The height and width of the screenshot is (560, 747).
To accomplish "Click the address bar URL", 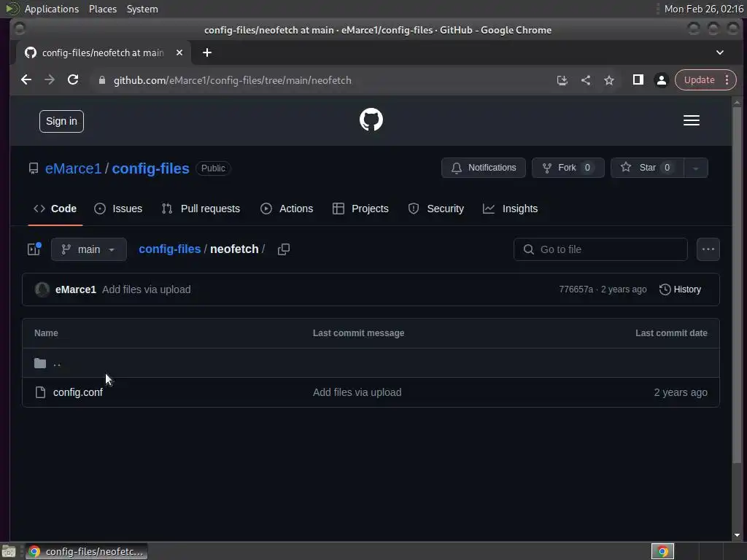I will [233, 80].
